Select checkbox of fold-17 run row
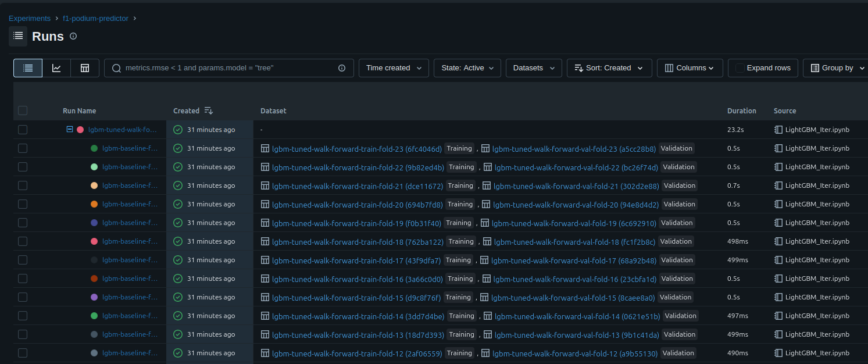The width and height of the screenshot is (868, 364). 23,260
